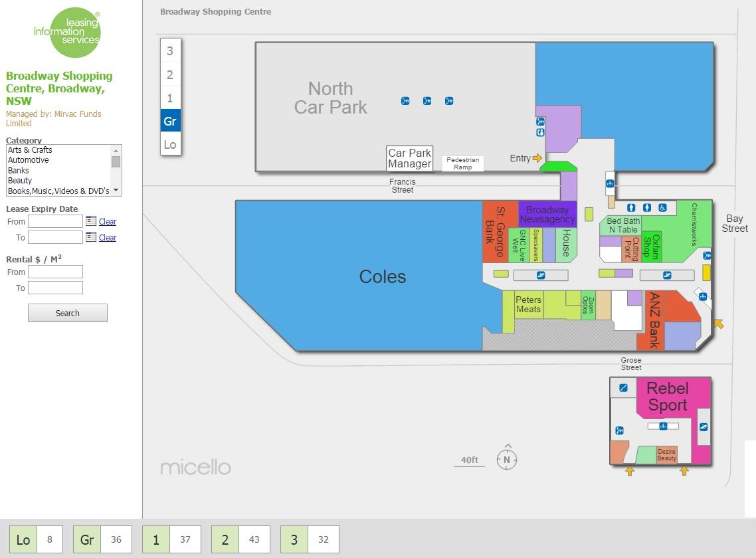The height and width of the screenshot is (558, 756).
Task: Clear the Lease Expiry To date
Action: (x=108, y=237)
